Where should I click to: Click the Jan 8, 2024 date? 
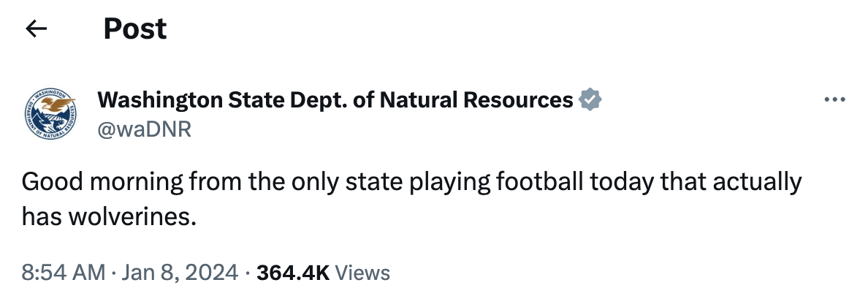click(180, 273)
